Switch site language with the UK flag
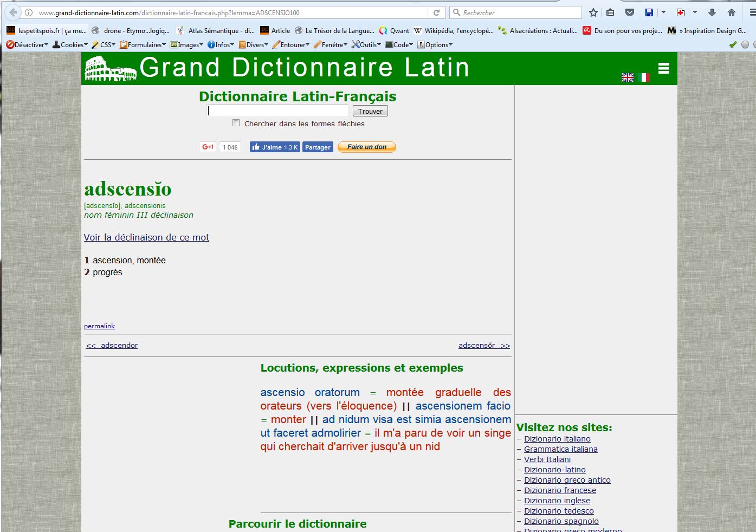Viewport: 756px width, 532px height. (628, 77)
